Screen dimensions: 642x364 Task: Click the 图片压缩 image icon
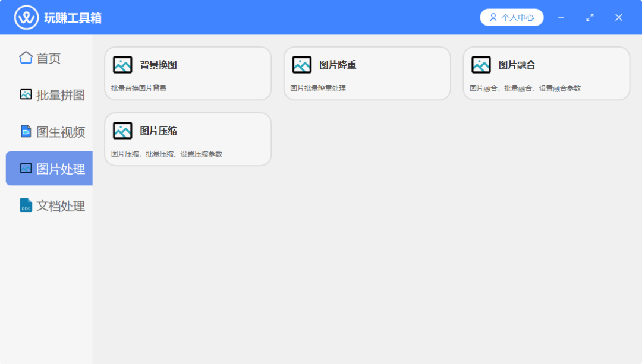(122, 130)
